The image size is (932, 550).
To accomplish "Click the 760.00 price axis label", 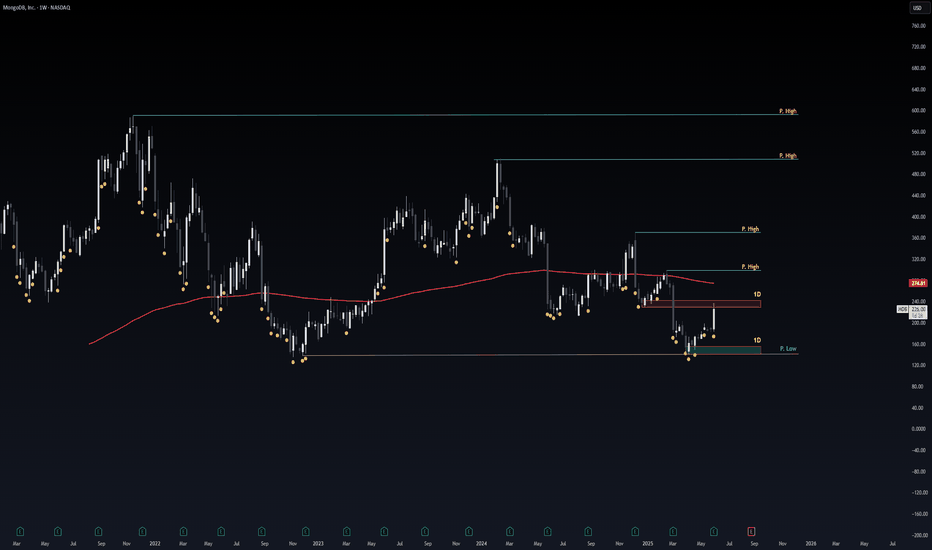I will pos(918,26).
